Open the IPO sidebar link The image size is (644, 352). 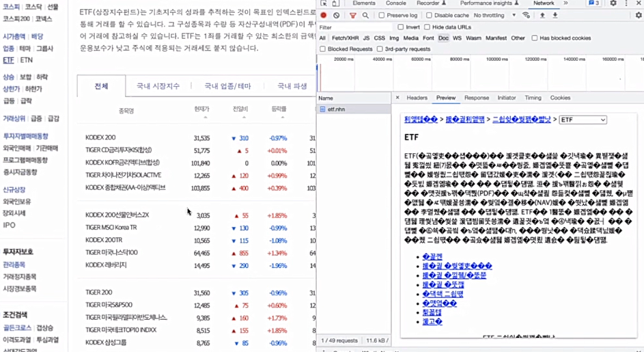[x=9, y=225]
